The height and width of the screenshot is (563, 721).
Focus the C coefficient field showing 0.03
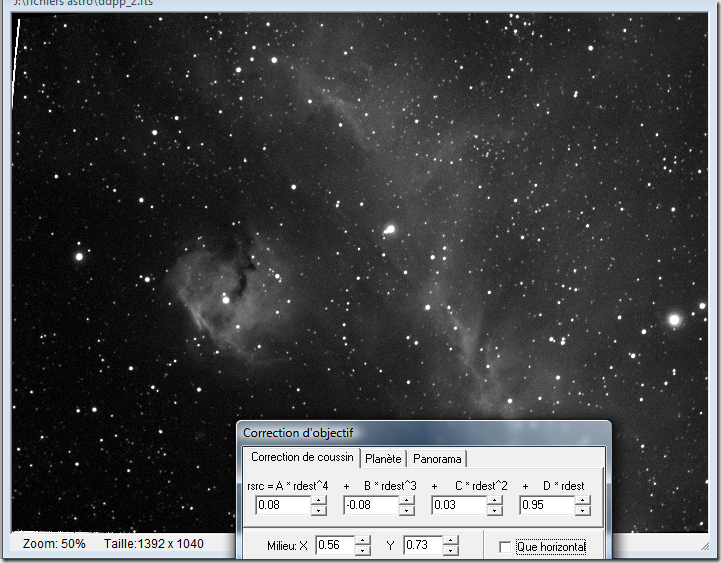click(x=458, y=506)
